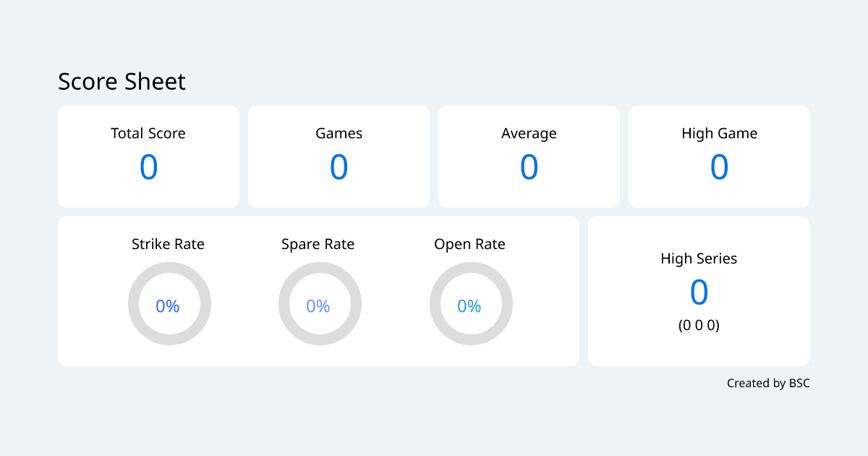868x456 pixels.
Task: Click the Spare Rate 0% percentage text
Action: tap(318, 306)
